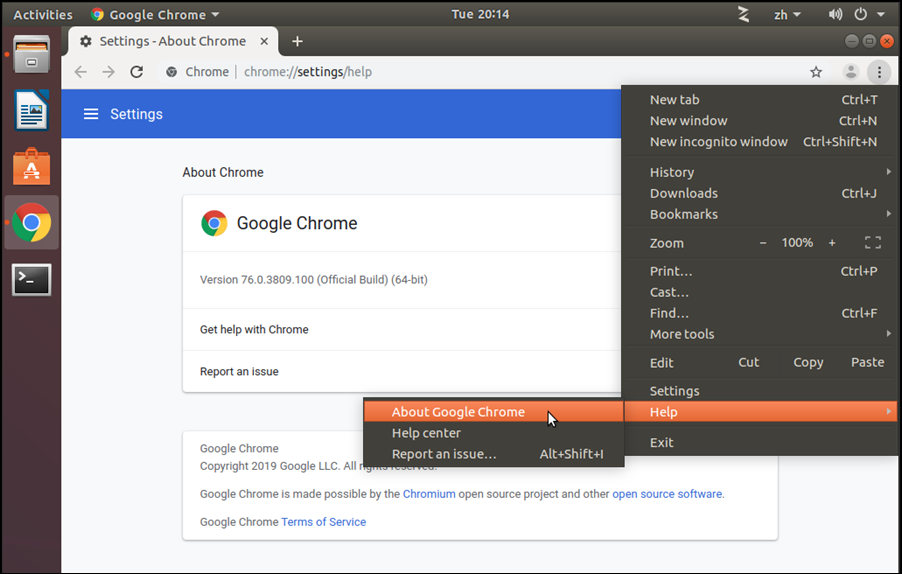The height and width of the screenshot is (574, 902).
Task: Click the three-dot Chrome menu icon
Action: [878, 72]
